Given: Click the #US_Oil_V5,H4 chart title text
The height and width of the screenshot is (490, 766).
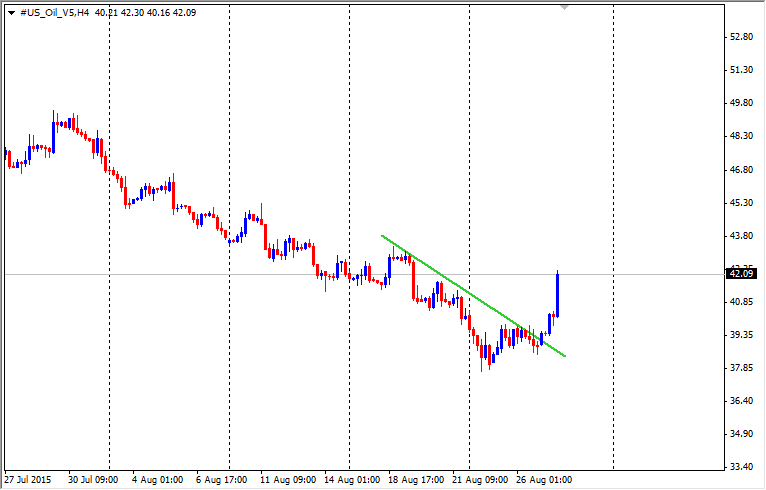Looking at the screenshot, I should point(55,13).
